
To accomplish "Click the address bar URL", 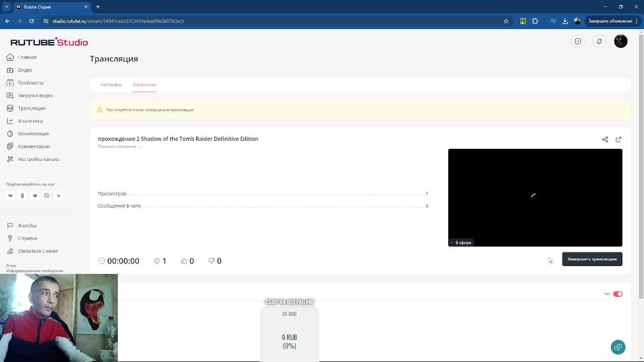I will click(x=118, y=21).
